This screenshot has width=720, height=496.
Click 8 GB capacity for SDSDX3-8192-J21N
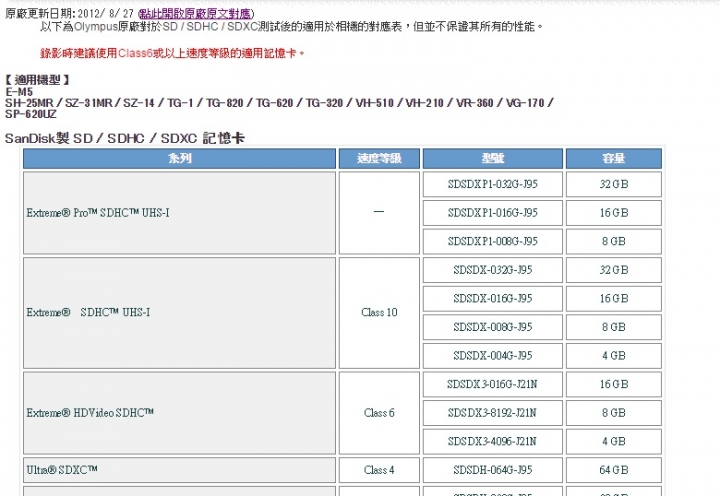(614, 413)
